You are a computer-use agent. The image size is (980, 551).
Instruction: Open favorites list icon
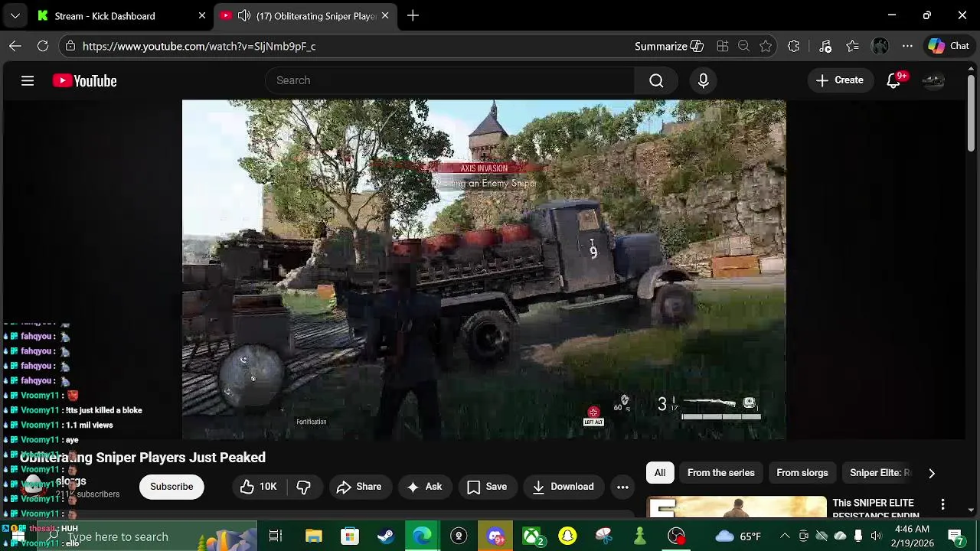[852, 46]
